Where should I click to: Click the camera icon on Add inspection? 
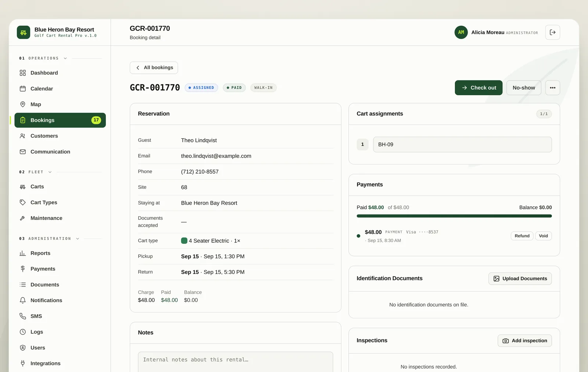506,341
